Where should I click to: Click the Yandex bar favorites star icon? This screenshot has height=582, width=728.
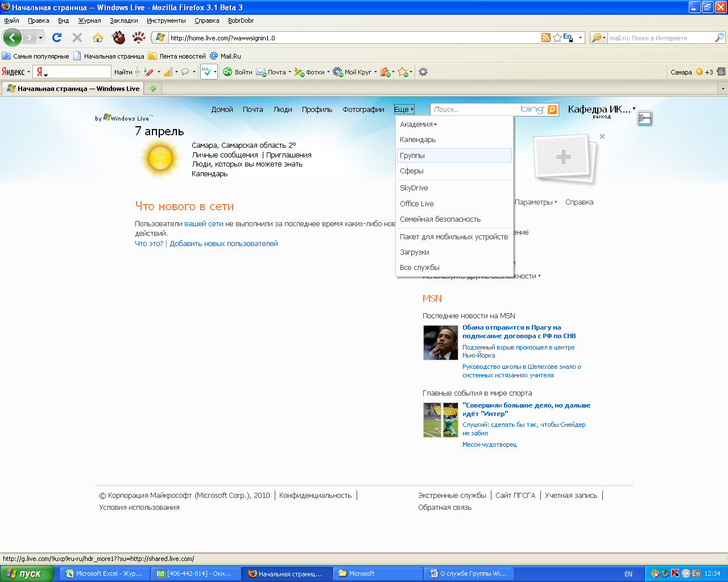[403, 72]
